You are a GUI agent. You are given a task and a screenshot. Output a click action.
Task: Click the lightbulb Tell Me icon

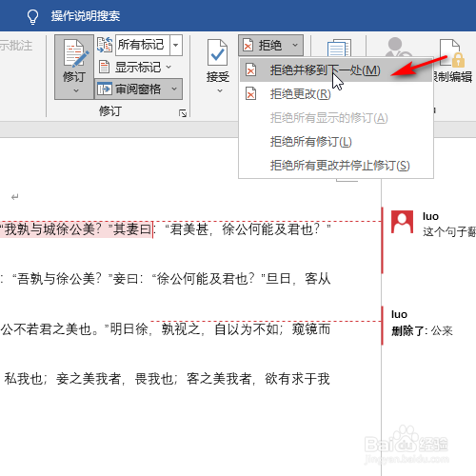(32, 16)
